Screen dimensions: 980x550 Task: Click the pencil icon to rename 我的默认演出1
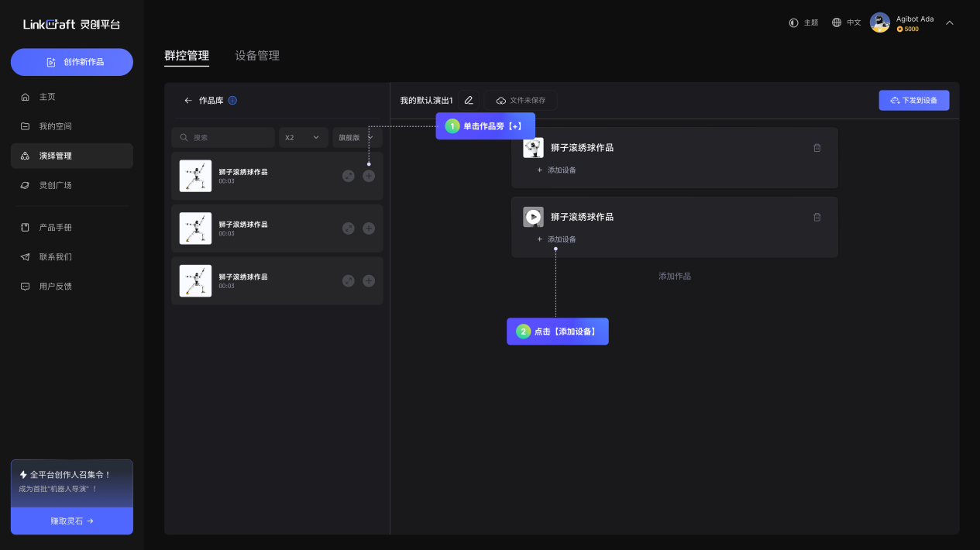[469, 101]
